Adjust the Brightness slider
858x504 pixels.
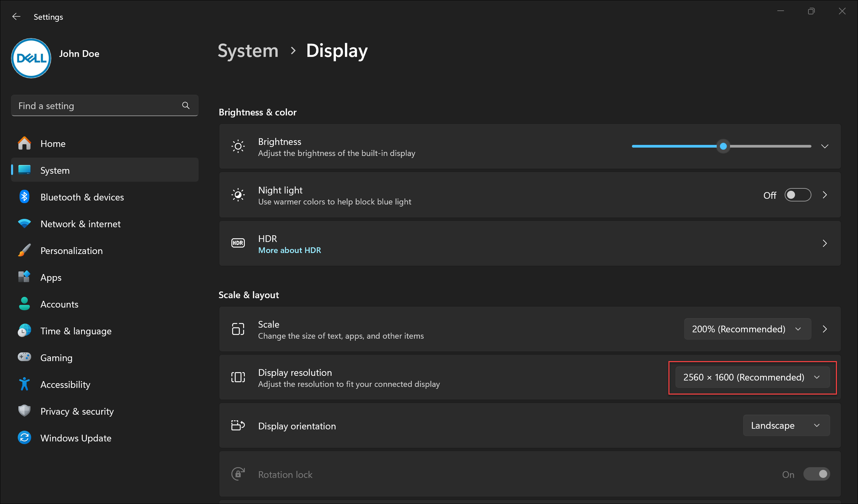coord(723,146)
